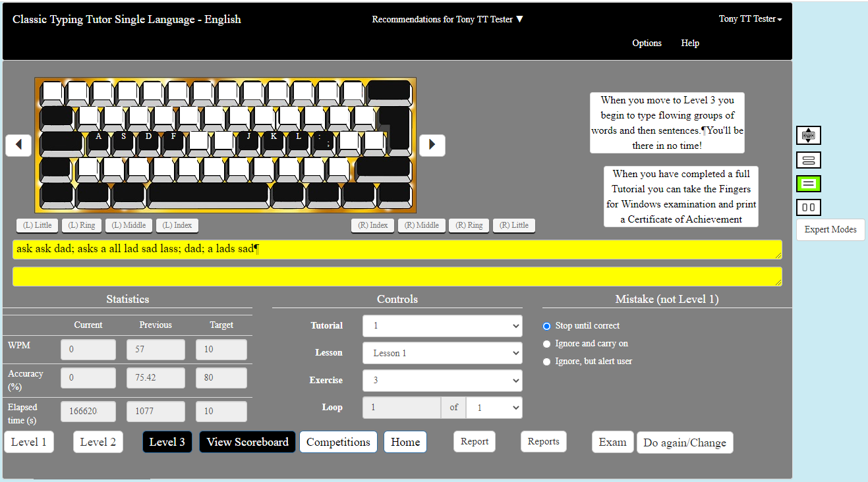Expand the Lesson dropdown showing Lesson 1
Viewport: 868px width, 482px height.
click(442, 353)
